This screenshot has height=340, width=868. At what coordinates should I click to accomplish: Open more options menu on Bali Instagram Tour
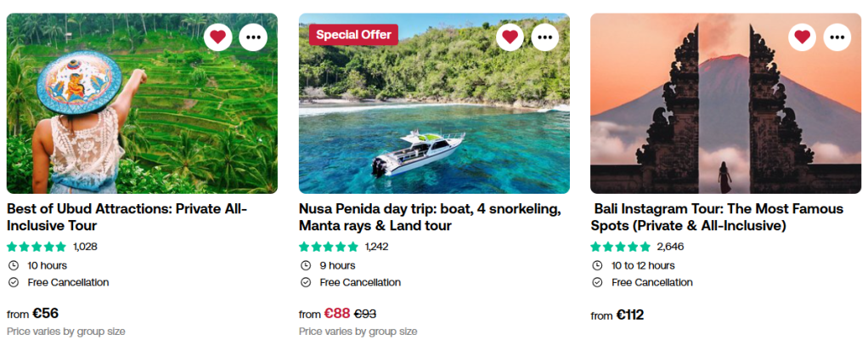tap(837, 37)
